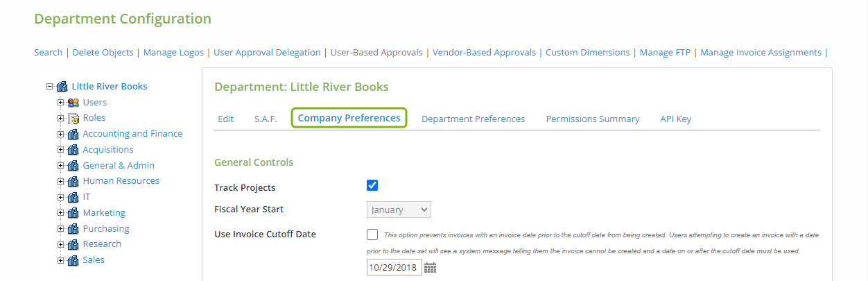The height and width of the screenshot is (281, 868).
Task: Click the Purchasing department icon
Action: click(73, 229)
